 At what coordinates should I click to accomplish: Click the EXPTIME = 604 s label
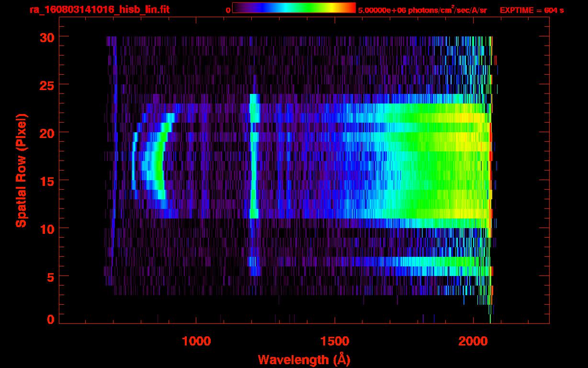click(531, 10)
